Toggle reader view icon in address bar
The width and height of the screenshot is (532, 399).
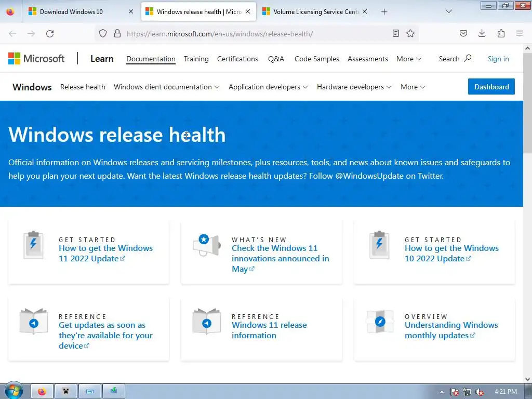pos(395,33)
